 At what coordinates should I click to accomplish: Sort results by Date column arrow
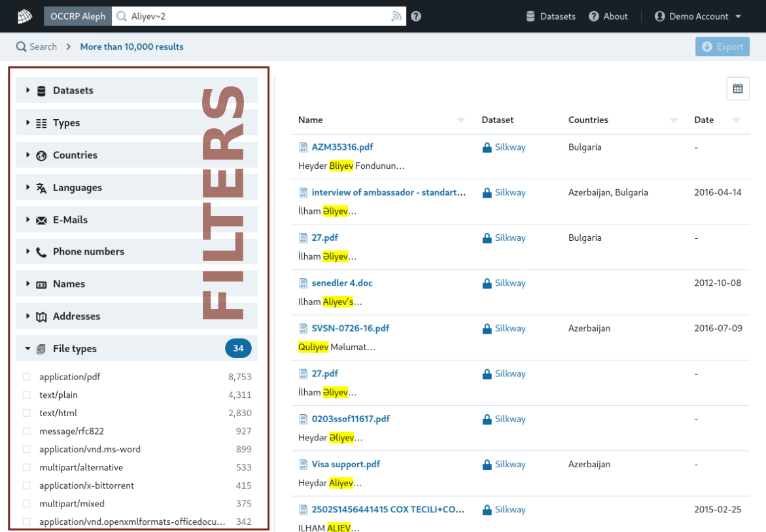pos(736,120)
